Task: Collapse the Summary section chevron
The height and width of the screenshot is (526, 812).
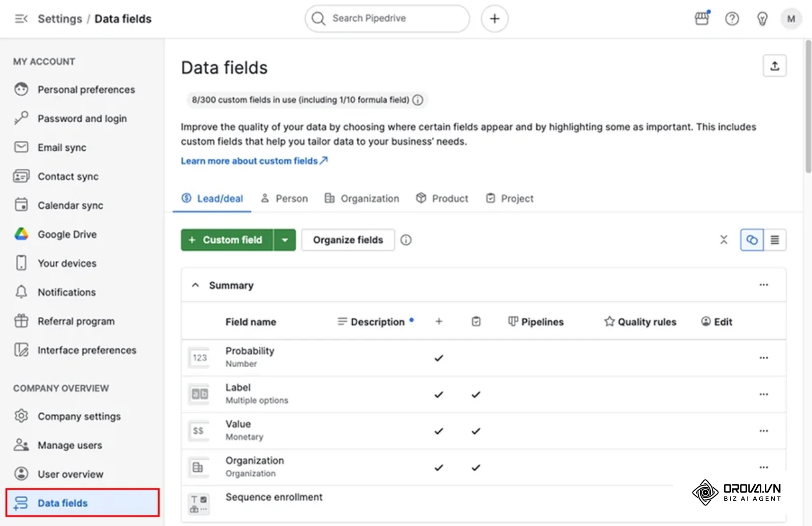Action: 195,285
